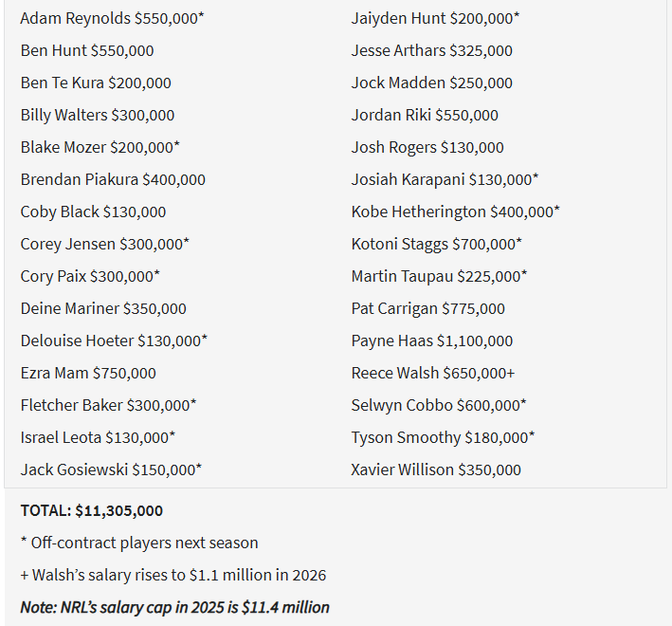Click the TOTAL: $11,305,000 text
Image resolution: width=672 pixels, height=626 pixels.
click(92, 510)
